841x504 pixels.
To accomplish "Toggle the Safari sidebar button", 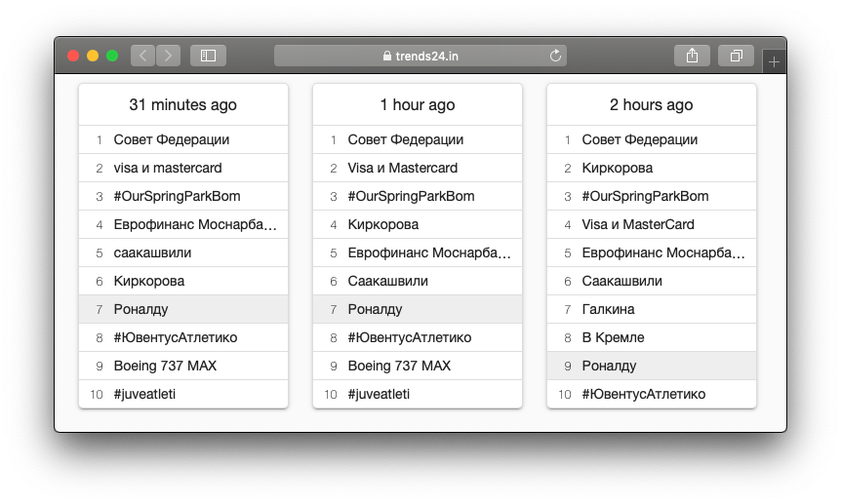I will point(208,56).
